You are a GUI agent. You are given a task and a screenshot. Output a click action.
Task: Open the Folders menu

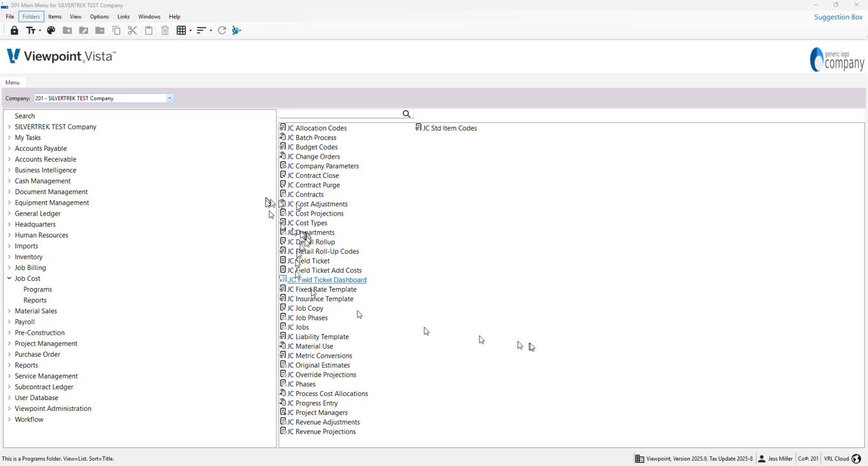pyautogui.click(x=31, y=17)
